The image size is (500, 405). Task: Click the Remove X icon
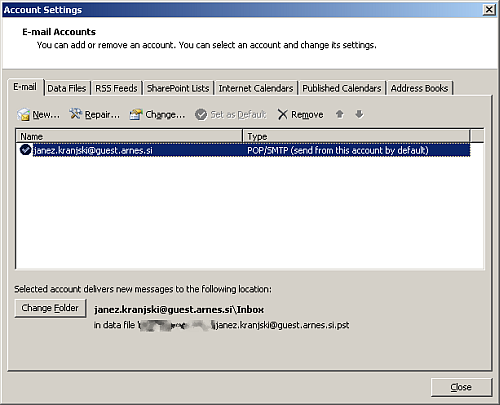click(282, 115)
